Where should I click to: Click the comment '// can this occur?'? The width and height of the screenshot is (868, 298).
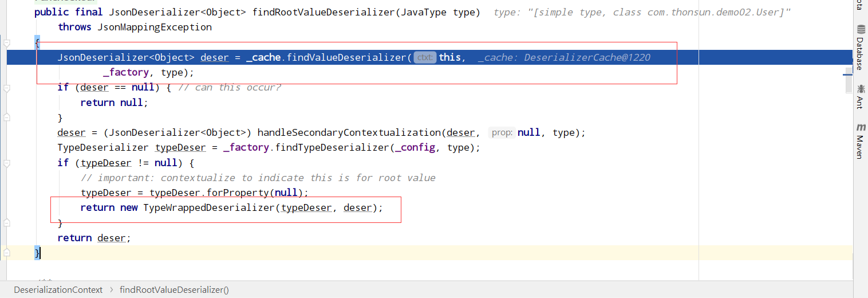(x=229, y=87)
